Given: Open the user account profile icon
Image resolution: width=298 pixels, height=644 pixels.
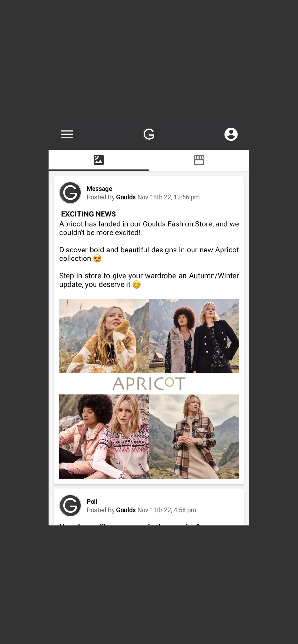Looking at the screenshot, I should pyautogui.click(x=231, y=134).
